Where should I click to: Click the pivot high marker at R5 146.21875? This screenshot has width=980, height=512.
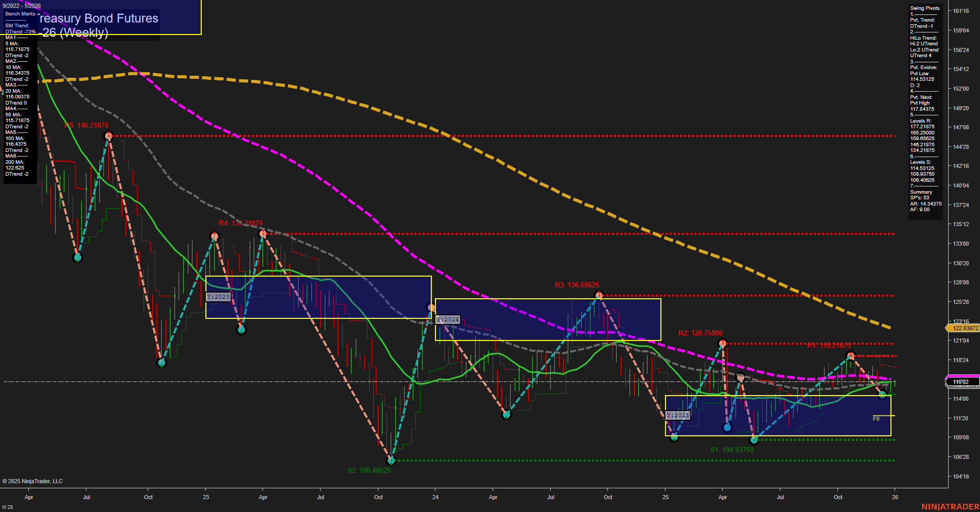point(108,135)
